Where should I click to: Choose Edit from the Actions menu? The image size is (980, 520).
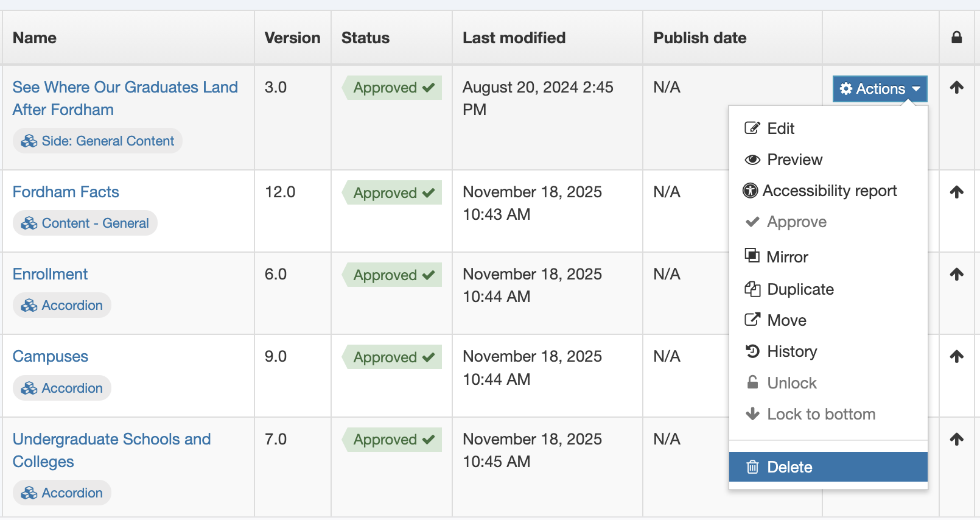(828, 128)
